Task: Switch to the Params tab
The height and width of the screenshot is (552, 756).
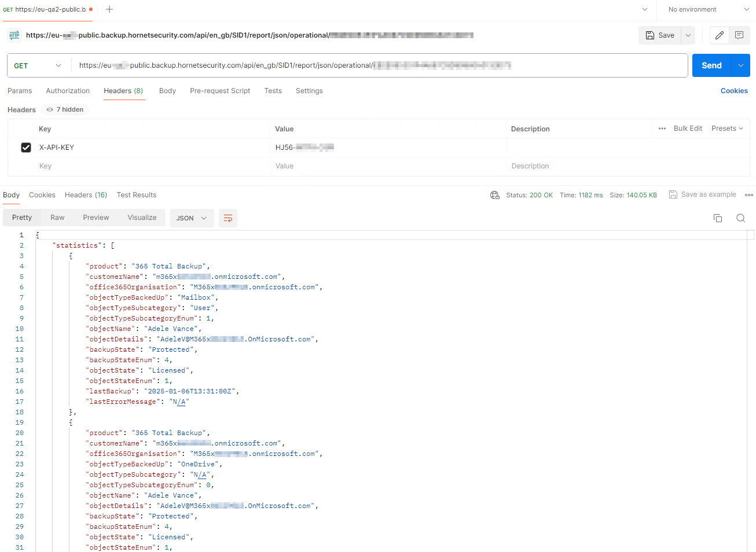Action: click(x=20, y=91)
